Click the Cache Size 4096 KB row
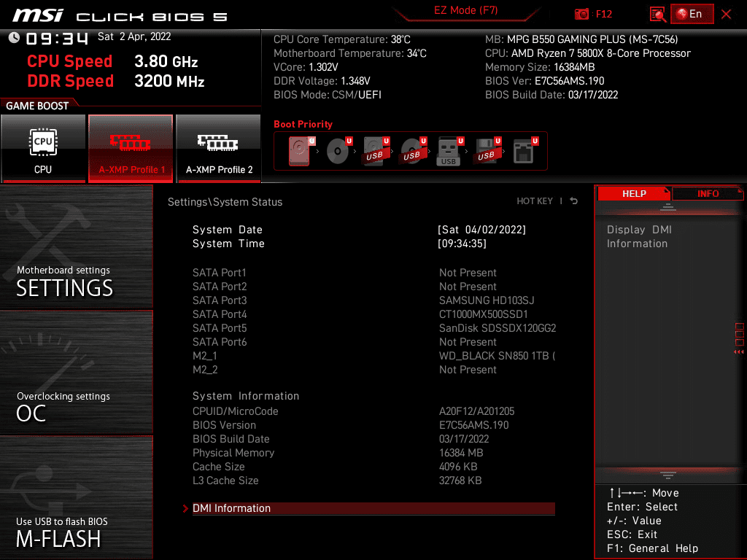 pyautogui.click(x=373, y=467)
